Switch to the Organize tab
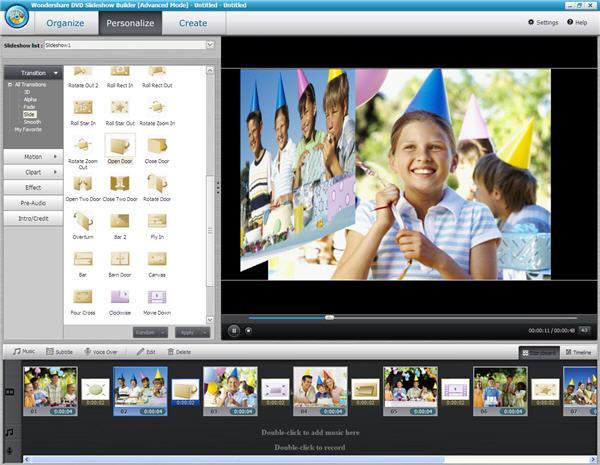600x465 pixels. click(x=65, y=23)
